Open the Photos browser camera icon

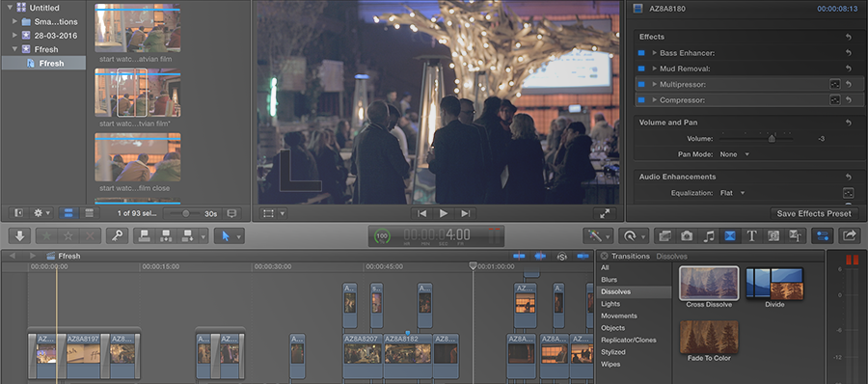(x=687, y=236)
